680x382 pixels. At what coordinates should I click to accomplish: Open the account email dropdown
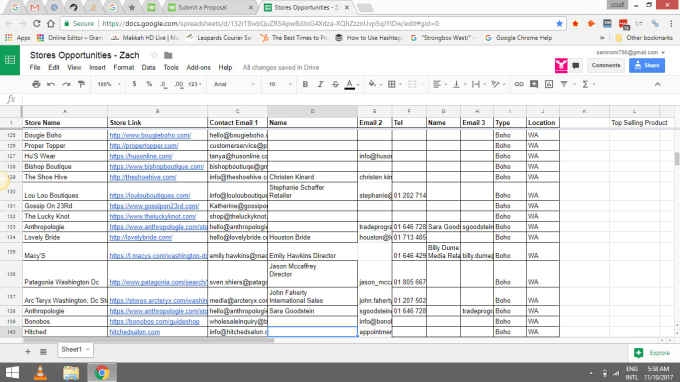pos(630,52)
